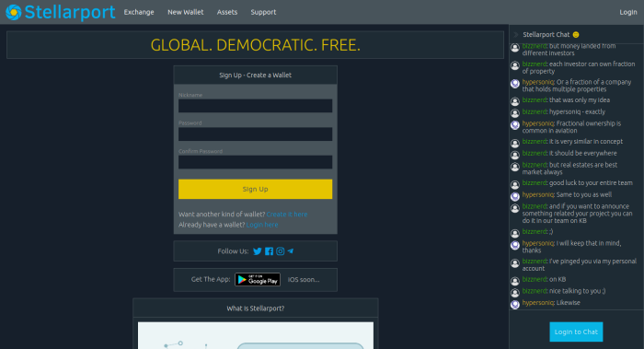Open the Exchange menu item

tap(139, 12)
